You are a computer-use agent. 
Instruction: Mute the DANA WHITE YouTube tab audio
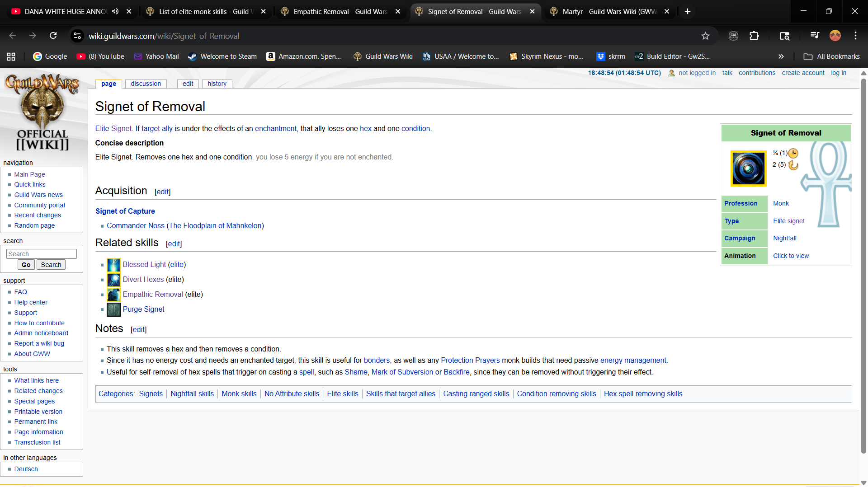click(115, 11)
